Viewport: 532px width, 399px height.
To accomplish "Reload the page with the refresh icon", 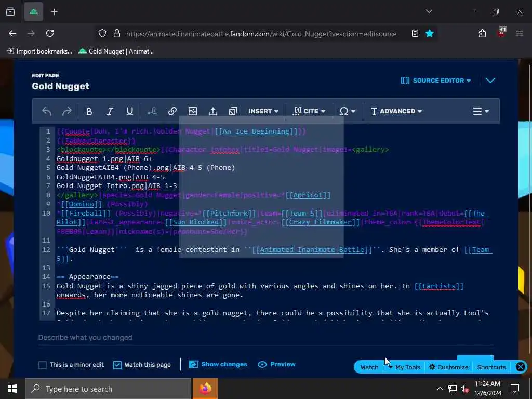I will 50,33.
